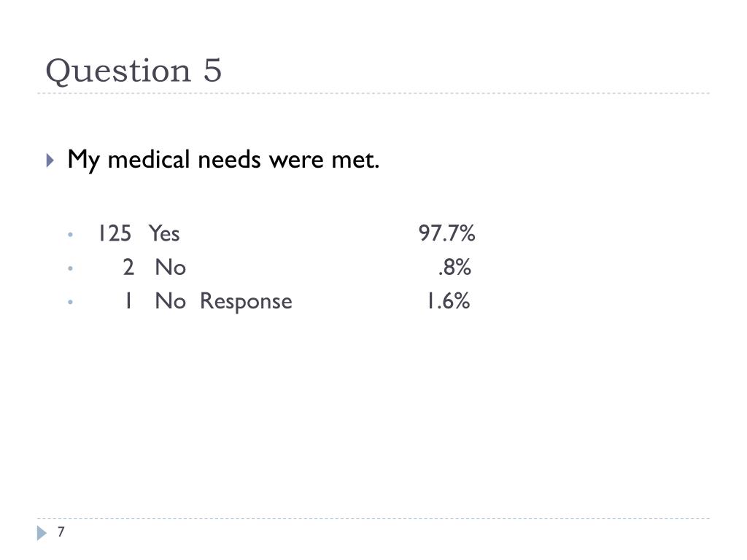747x560 pixels.
Task: Select the number 2 in the No row
Action: (x=128, y=267)
